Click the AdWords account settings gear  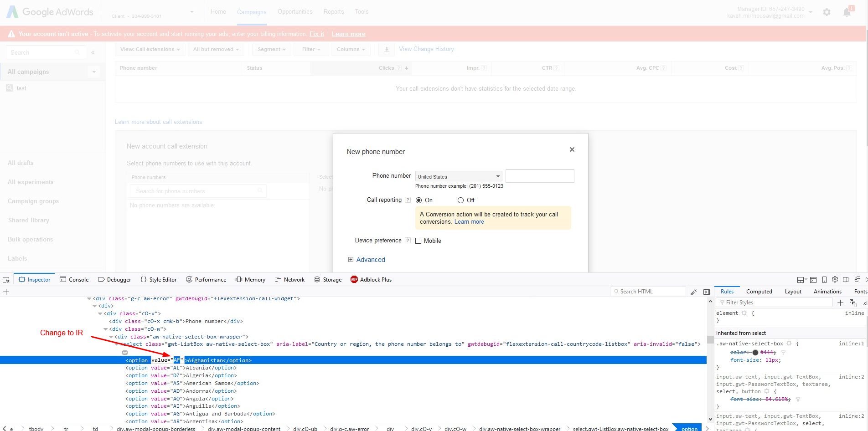(x=827, y=12)
